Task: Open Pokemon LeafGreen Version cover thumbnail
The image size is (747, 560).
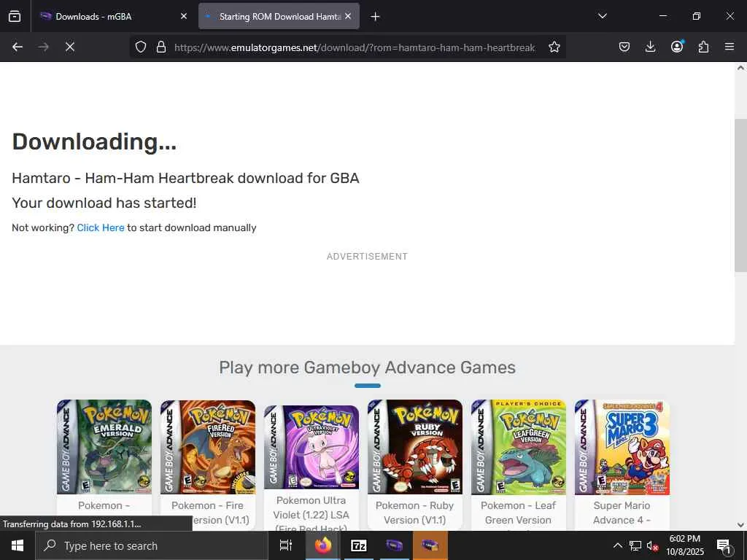Action: coord(519,447)
